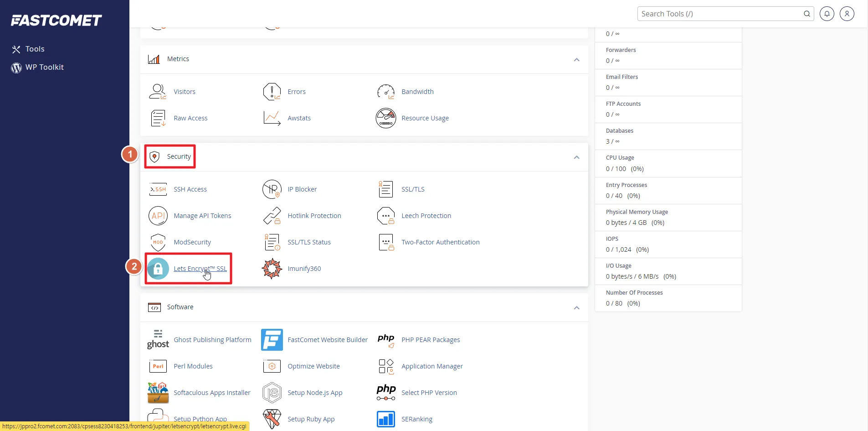The image size is (868, 431).
Task: Open the notifications bell
Action: [827, 14]
